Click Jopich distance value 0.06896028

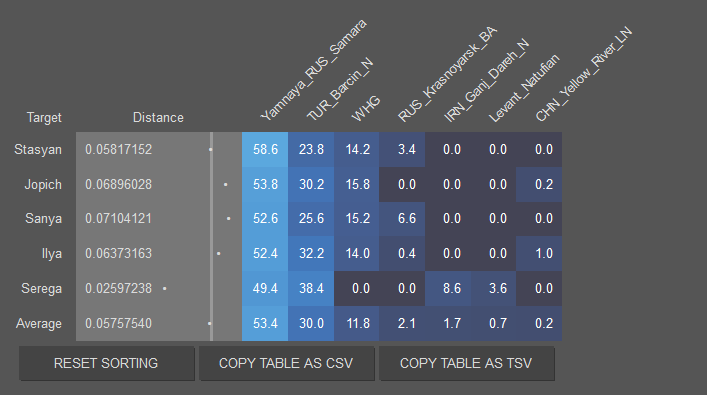coord(119,184)
